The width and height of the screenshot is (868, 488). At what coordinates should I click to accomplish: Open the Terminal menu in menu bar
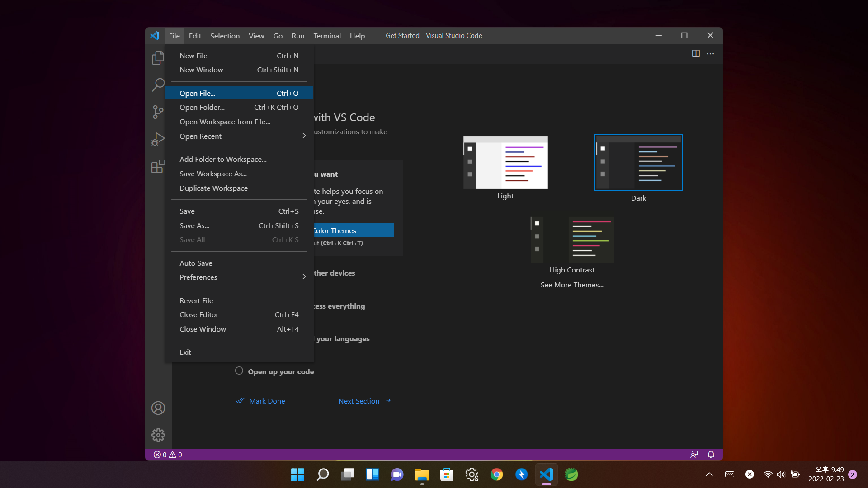pos(327,36)
